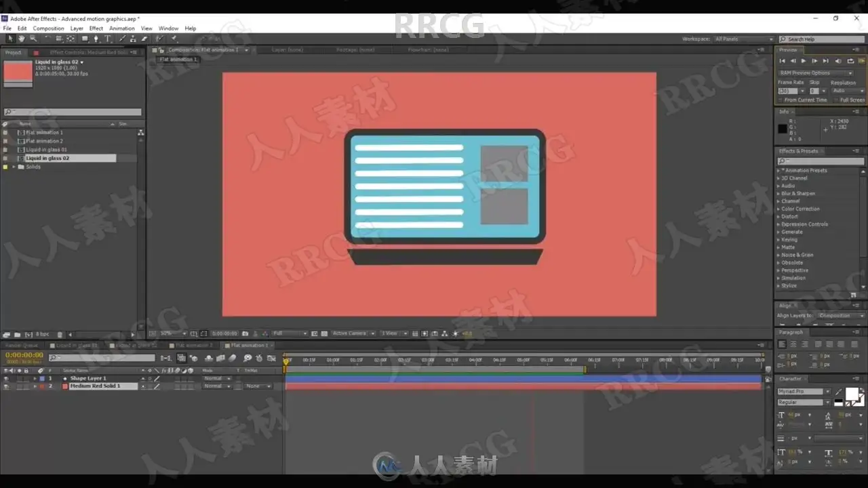Open the Layer menu
Screen dimensions: 868x488
(x=77, y=28)
